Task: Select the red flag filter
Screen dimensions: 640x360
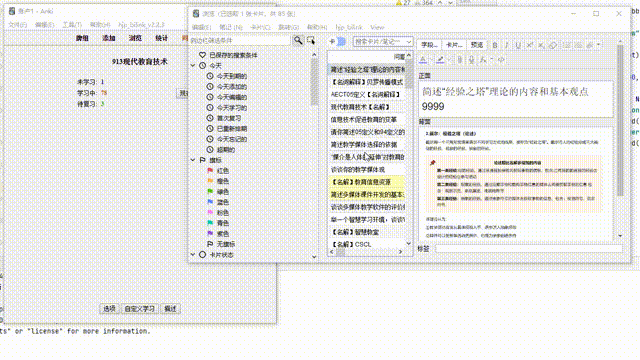Action: pos(218,171)
